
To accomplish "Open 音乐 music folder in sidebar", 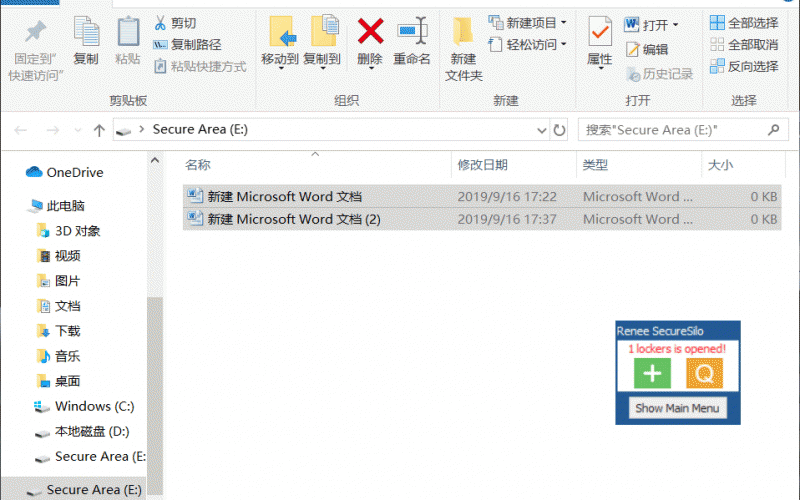I will click(x=59, y=356).
